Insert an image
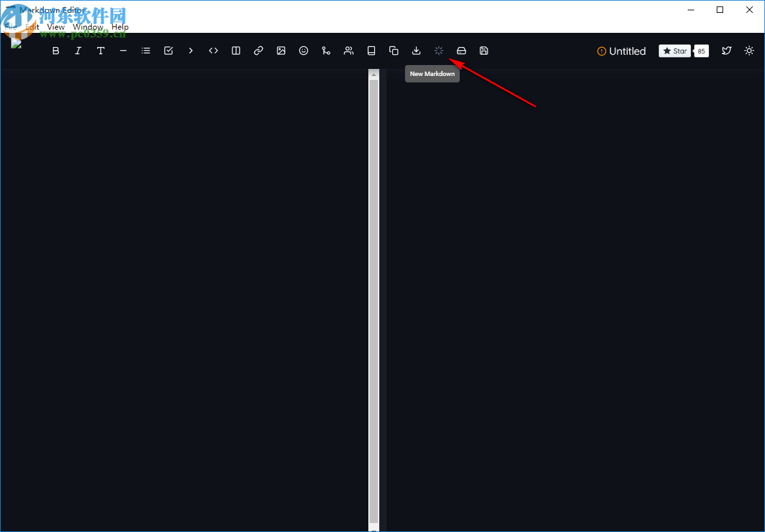The width and height of the screenshot is (765, 532). 281,50
